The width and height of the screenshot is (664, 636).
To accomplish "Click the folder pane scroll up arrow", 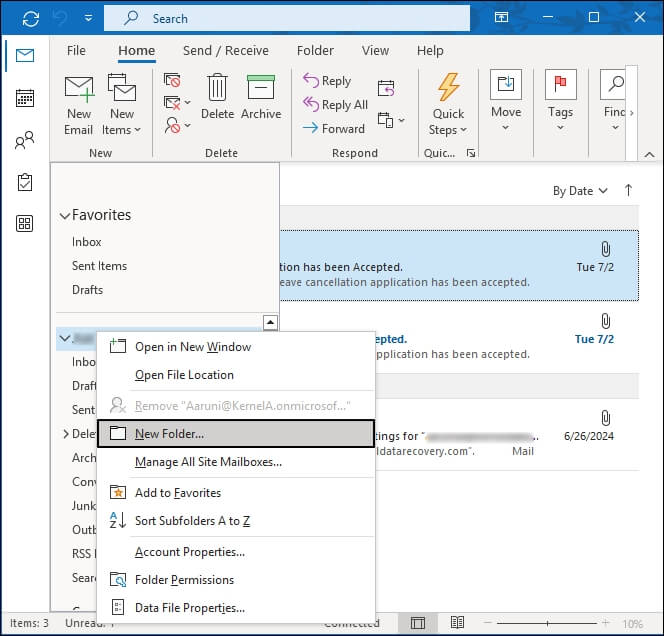I will tap(270, 323).
